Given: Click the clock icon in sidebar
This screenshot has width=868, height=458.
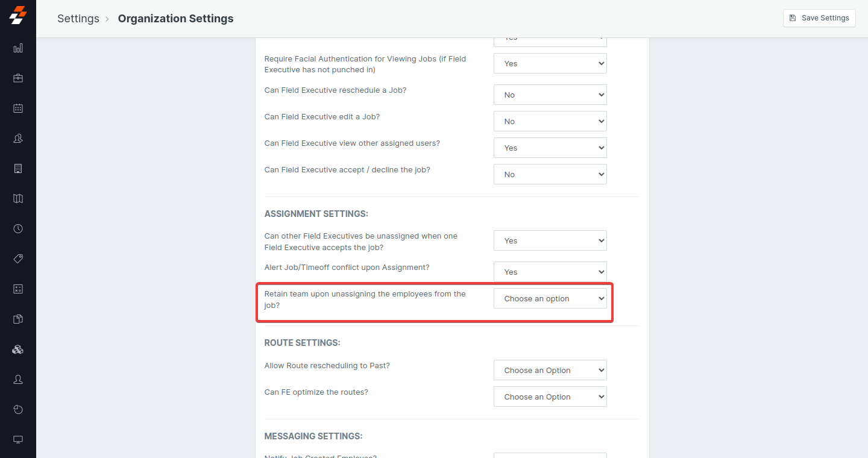Looking at the screenshot, I should click(18, 229).
